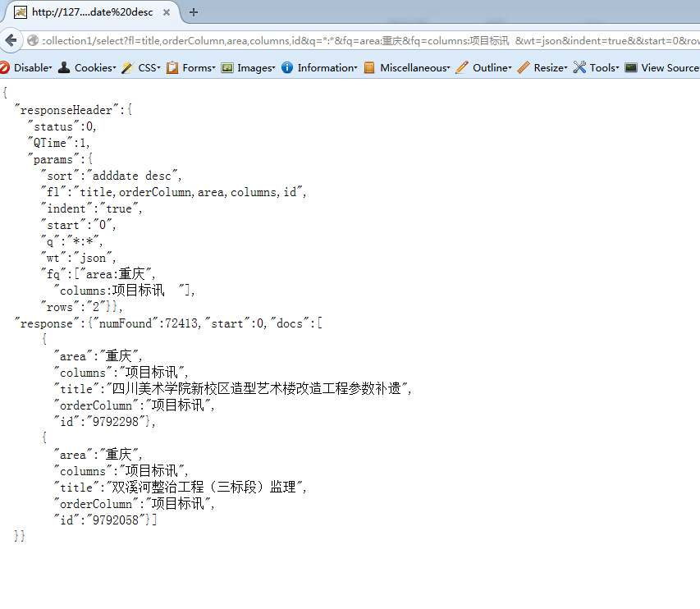The height and width of the screenshot is (609, 700).
Task: Click the Tools wrench icon
Action: (x=579, y=67)
